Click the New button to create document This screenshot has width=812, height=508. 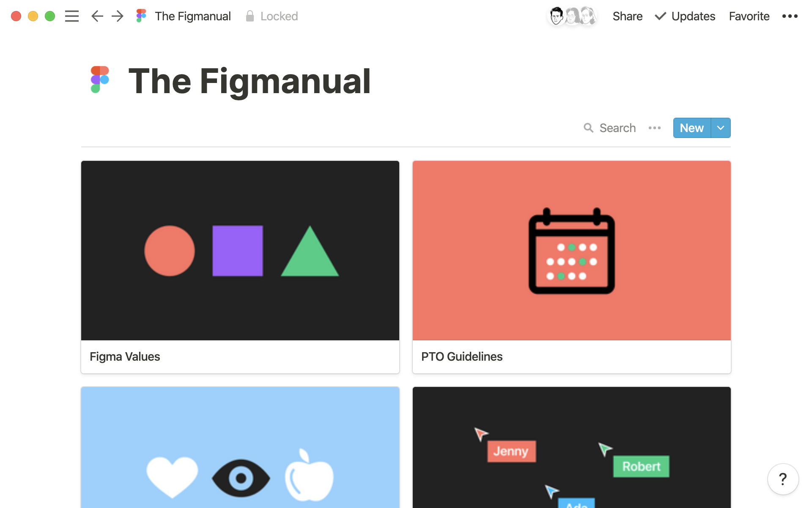[x=691, y=127]
